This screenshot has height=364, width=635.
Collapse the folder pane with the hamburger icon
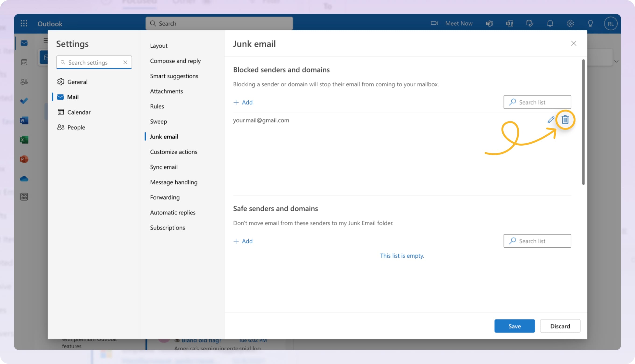[45, 41]
